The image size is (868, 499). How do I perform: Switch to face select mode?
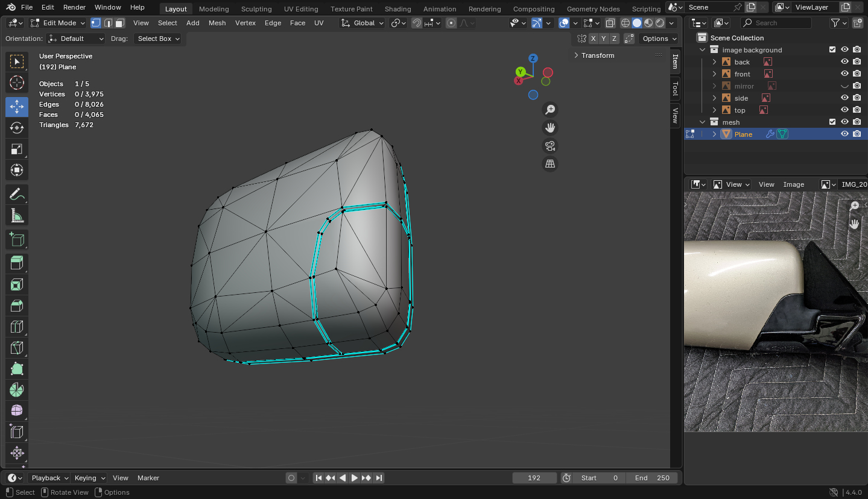tap(120, 23)
